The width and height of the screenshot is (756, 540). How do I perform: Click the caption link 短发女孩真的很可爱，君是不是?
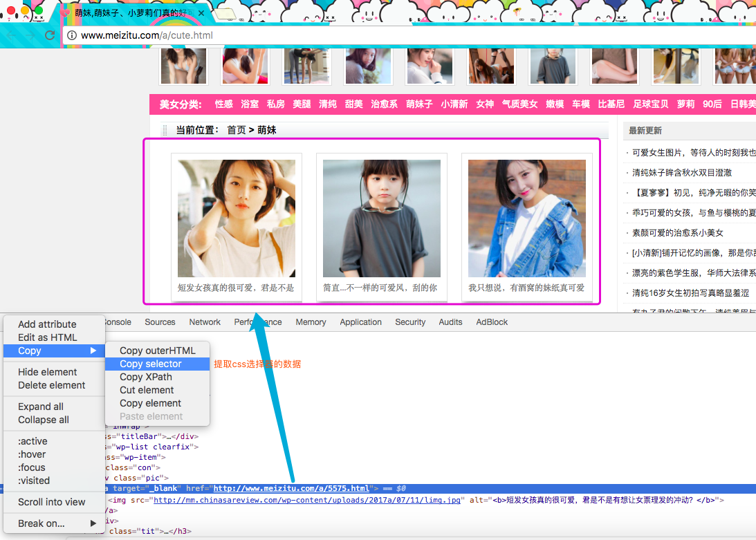coord(236,288)
